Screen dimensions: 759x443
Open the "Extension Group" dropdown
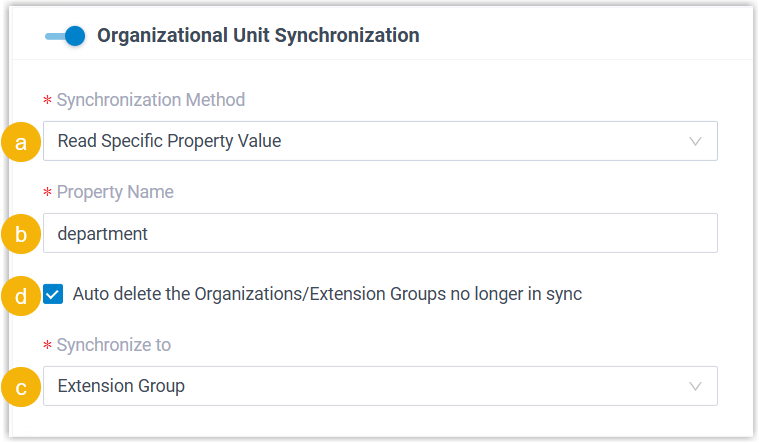(x=380, y=386)
